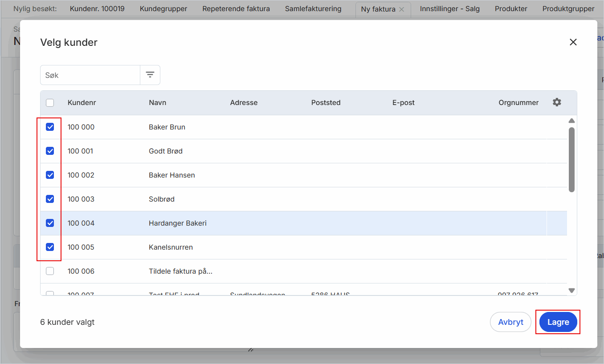Open the Kundegrupper tab
Image resolution: width=604 pixels, height=364 pixels.
tap(163, 9)
